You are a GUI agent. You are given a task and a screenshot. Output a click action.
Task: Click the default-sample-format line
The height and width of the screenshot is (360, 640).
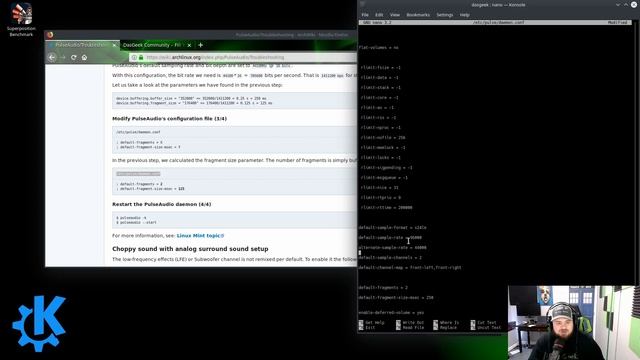tap(392, 227)
